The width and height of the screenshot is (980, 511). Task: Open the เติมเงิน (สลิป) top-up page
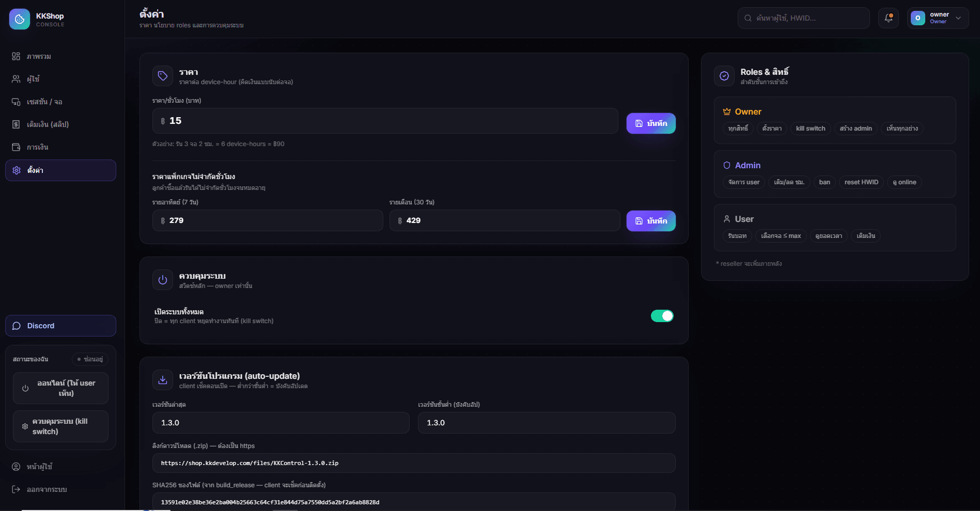click(x=60, y=124)
